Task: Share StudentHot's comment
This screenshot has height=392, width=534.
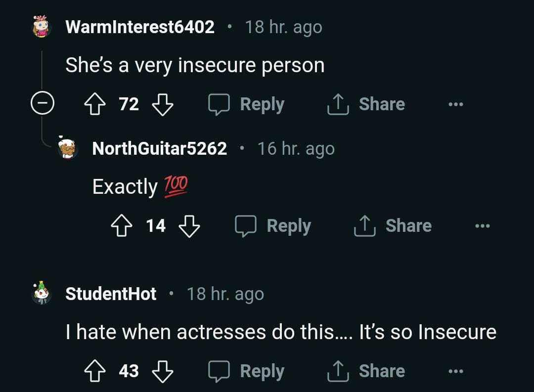Action: pos(366,371)
